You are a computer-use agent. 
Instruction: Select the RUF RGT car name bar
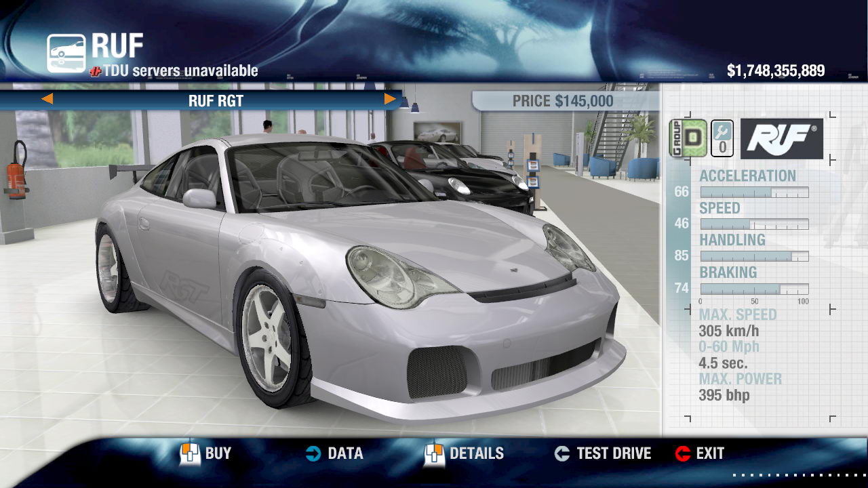coord(216,101)
